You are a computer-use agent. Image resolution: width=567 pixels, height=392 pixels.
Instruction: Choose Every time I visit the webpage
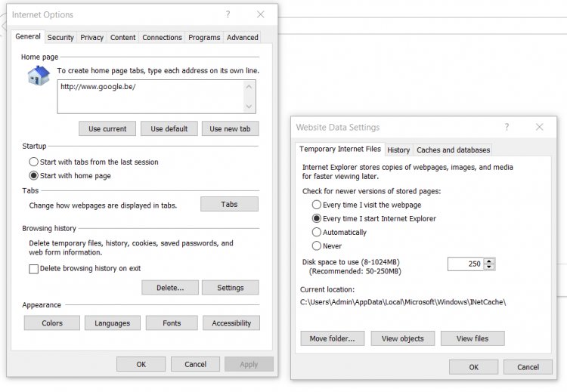click(317, 205)
